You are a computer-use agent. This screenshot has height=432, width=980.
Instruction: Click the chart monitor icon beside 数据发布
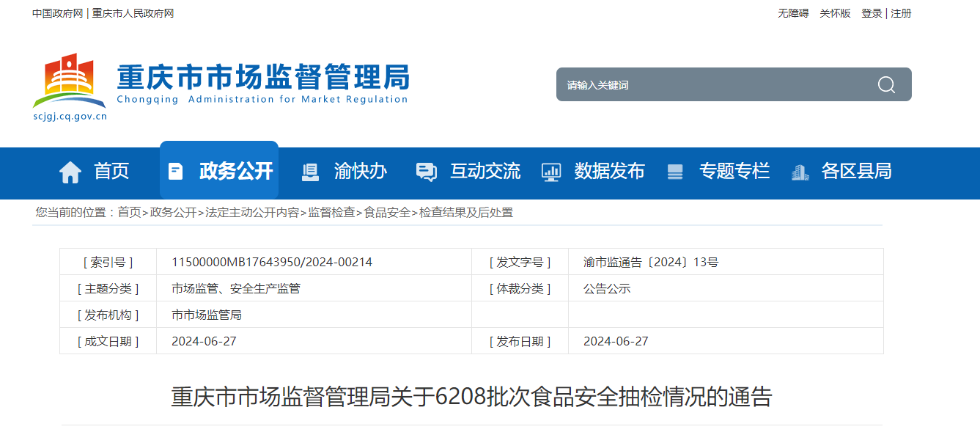550,172
